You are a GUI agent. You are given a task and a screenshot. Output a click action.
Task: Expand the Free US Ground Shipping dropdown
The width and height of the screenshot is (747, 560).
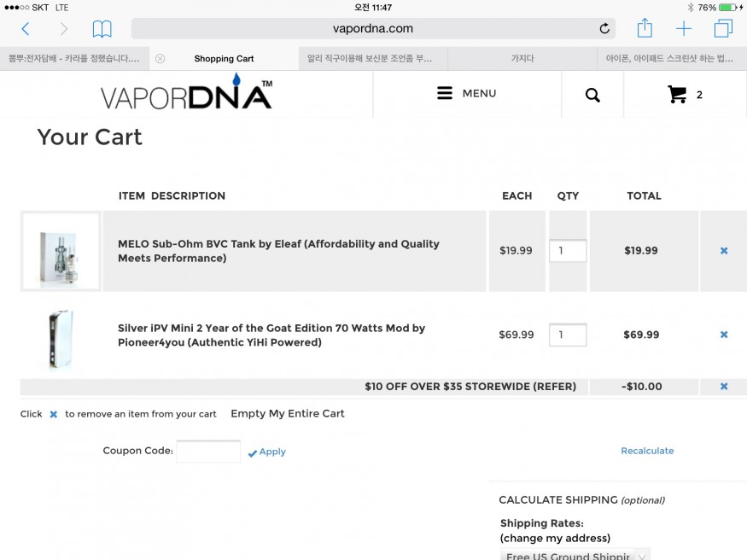pyautogui.click(x=575, y=554)
